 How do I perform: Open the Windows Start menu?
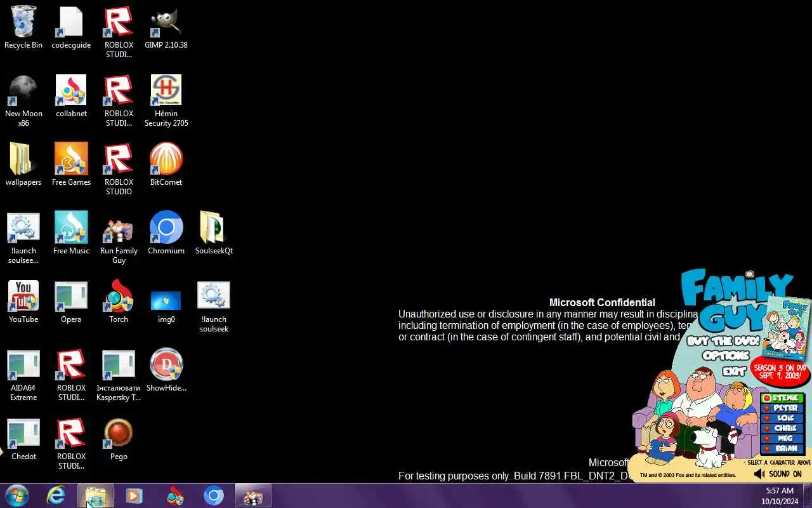[17, 495]
